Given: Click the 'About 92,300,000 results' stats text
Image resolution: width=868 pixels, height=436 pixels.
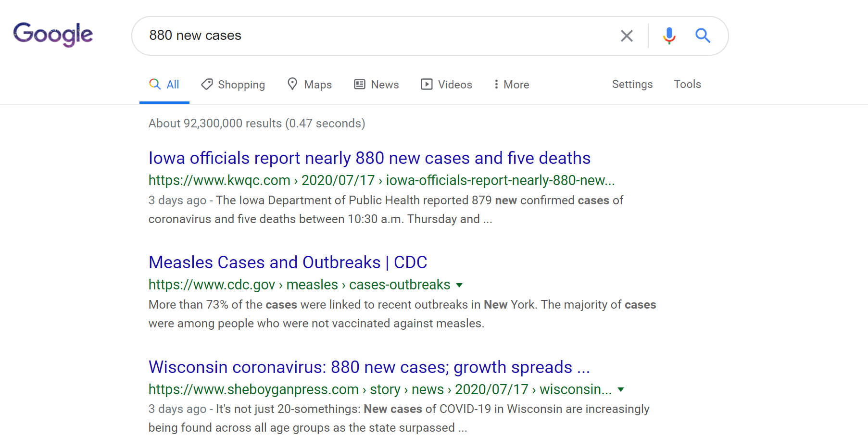Looking at the screenshot, I should point(256,124).
